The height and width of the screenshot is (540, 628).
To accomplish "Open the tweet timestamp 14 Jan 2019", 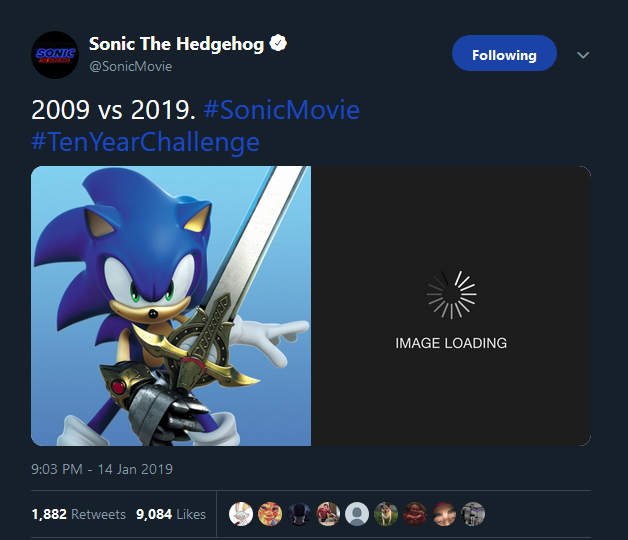I will pyautogui.click(x=102, y=468).
